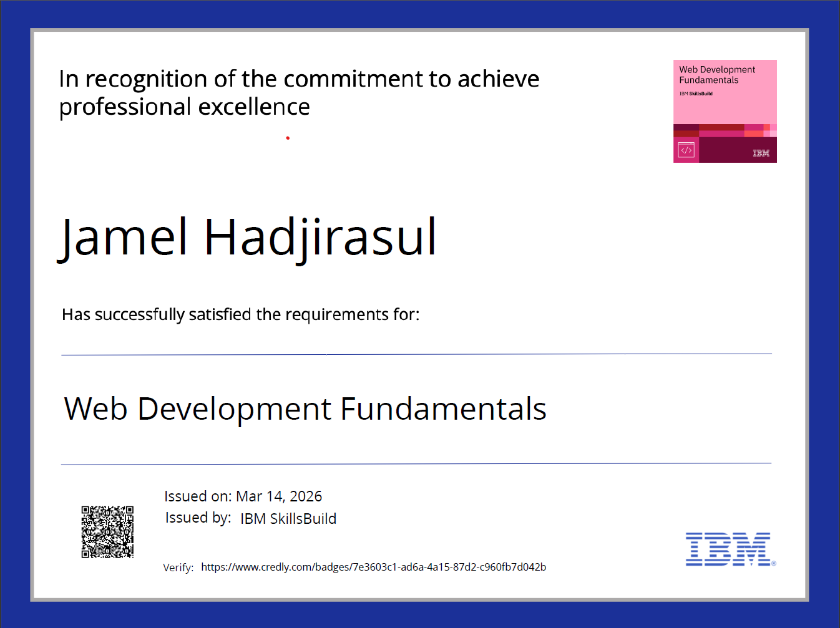
Task: Click the code brackets icon on the badge
Action: (686, 150)
